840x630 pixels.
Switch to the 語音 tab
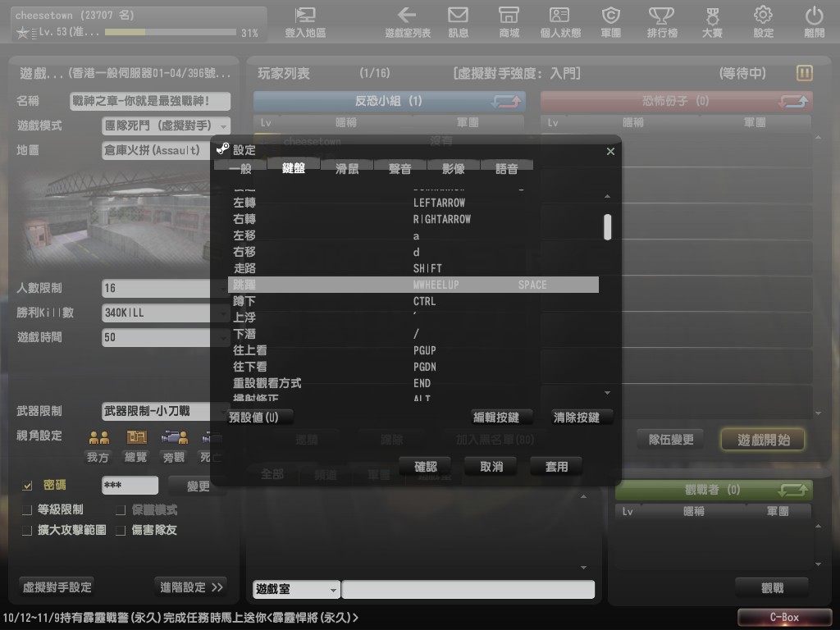pyautogui.click(x=506, y=169)
